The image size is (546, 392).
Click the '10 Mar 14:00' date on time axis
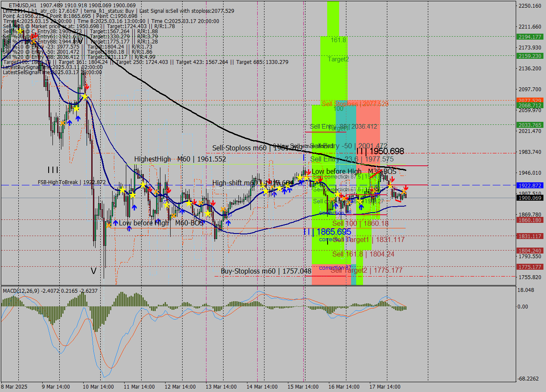(x=98, y=386)
